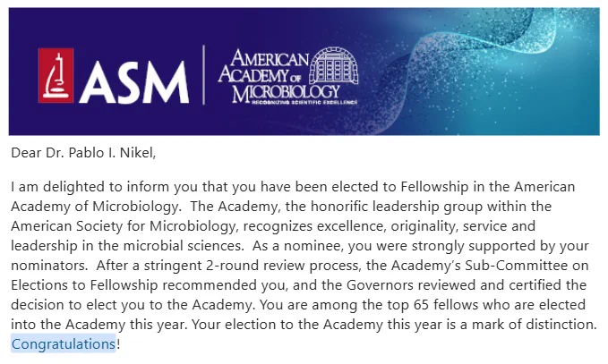Click the 'Dear Dr. Pablo I. Nikel' greeting

(x=83, y=153)
